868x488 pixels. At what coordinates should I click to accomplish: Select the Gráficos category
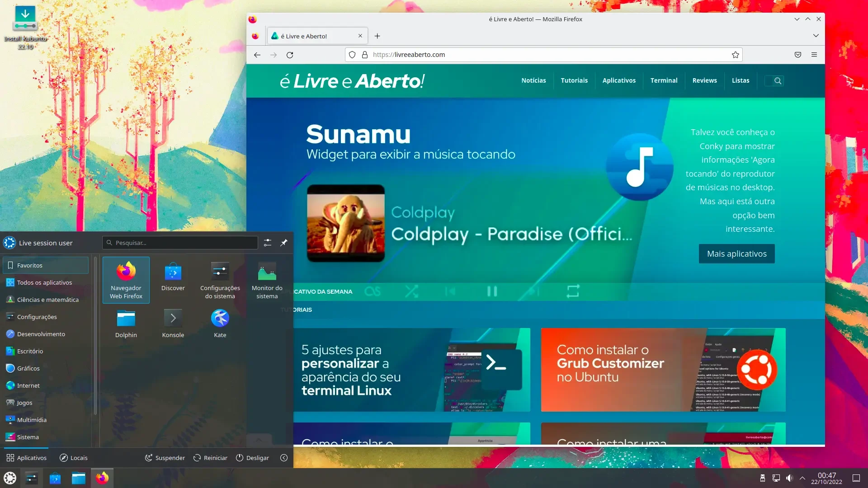point(46,368)
